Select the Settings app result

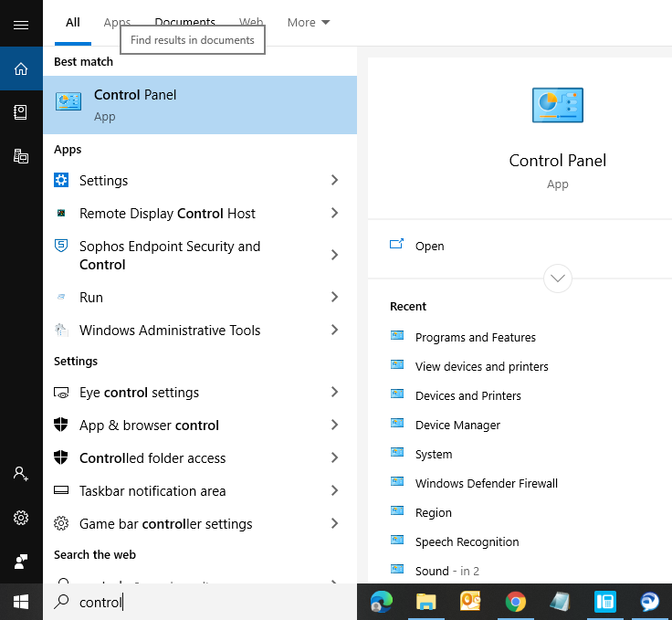point(200,180)
